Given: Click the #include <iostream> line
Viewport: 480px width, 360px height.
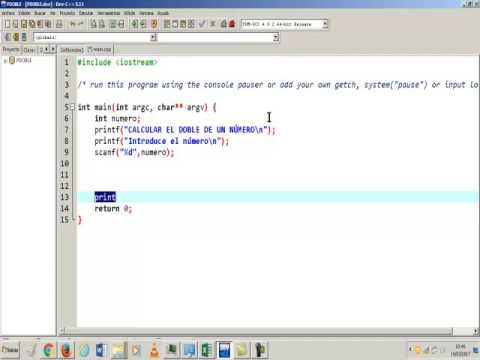Looking at the screenshot, I should coord(117,62).
